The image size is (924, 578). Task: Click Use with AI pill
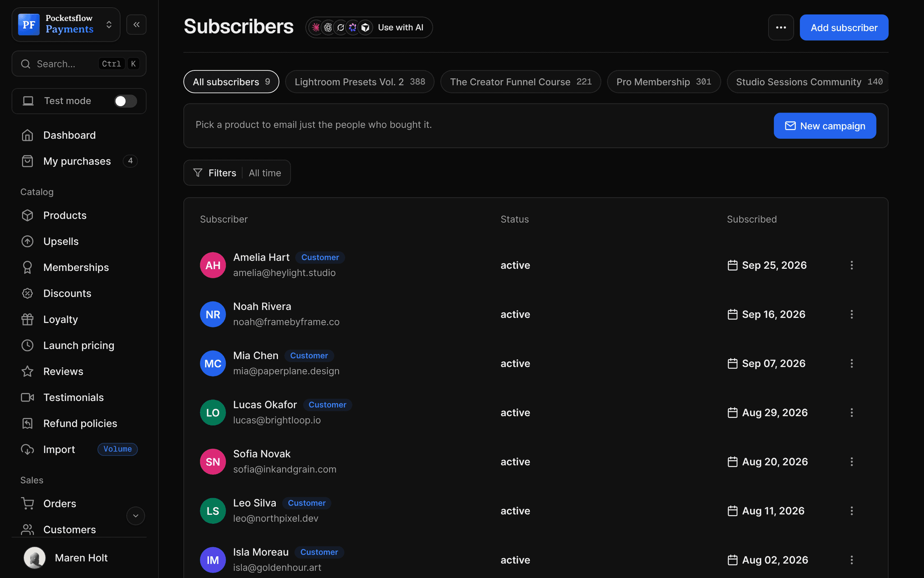click(369, 28)
